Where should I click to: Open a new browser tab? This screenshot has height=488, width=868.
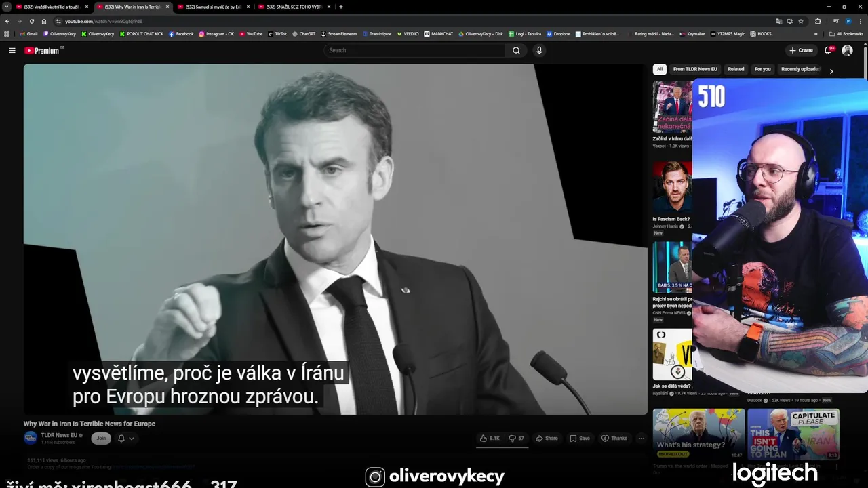340,7
